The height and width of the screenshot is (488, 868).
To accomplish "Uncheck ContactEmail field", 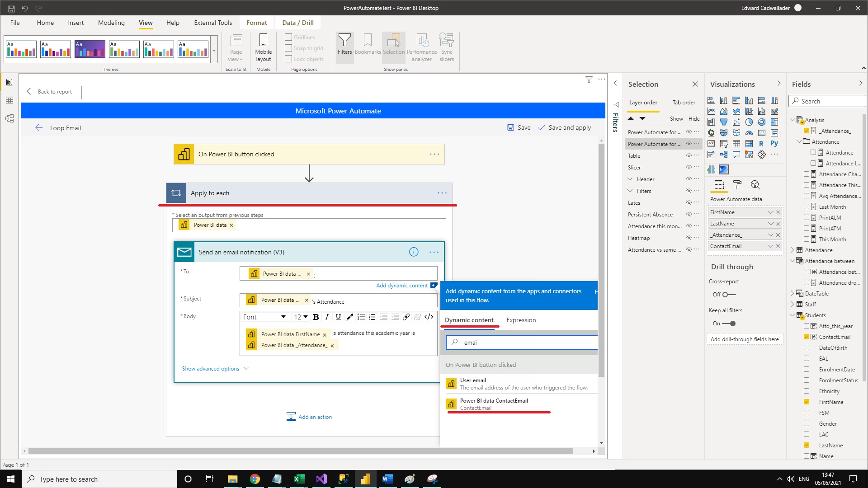I will pos(807,337).
